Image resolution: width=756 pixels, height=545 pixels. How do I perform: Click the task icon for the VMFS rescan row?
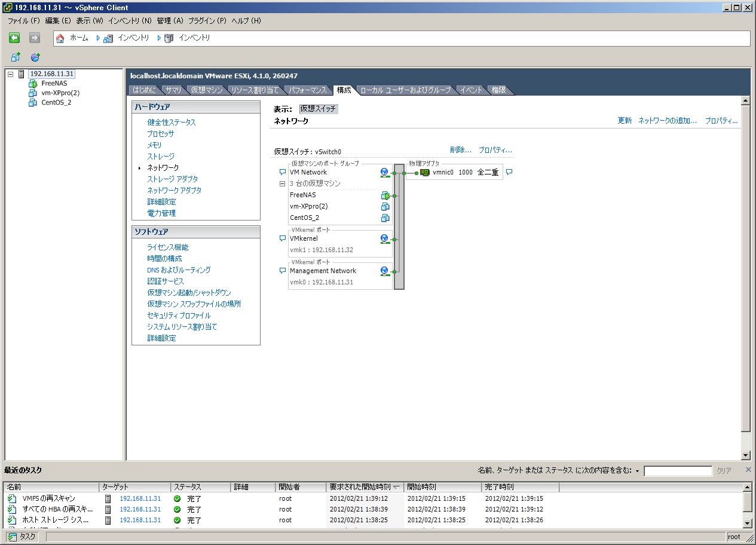(12, 498)
